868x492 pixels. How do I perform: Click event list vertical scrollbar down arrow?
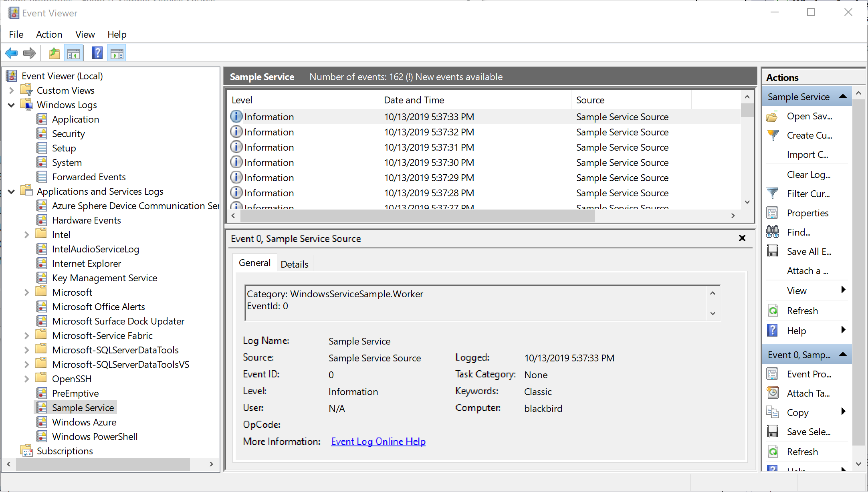pyautogui.click(x=747, y=202)
